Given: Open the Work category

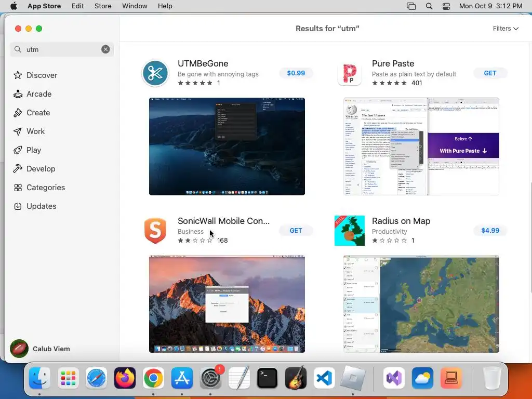Looking at the screenshot, I should pyautogui.click(x=29, y=131).
